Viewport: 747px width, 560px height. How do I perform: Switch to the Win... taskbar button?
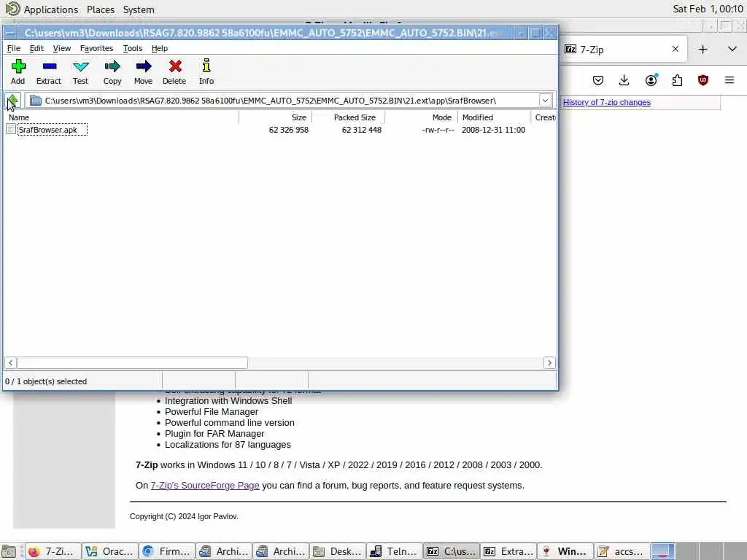coord(565,551)
